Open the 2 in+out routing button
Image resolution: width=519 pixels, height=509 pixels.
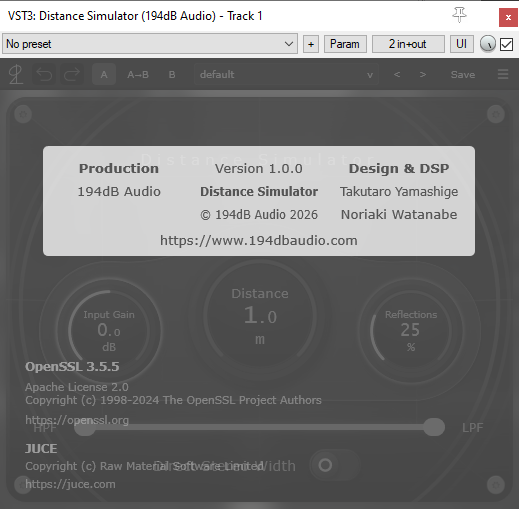click(x=408, y=44)
